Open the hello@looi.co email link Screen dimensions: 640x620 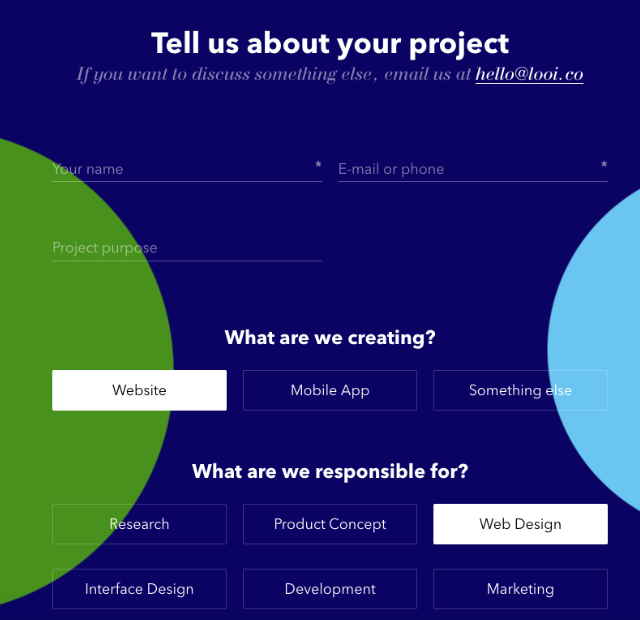click(x=529, y=74)
